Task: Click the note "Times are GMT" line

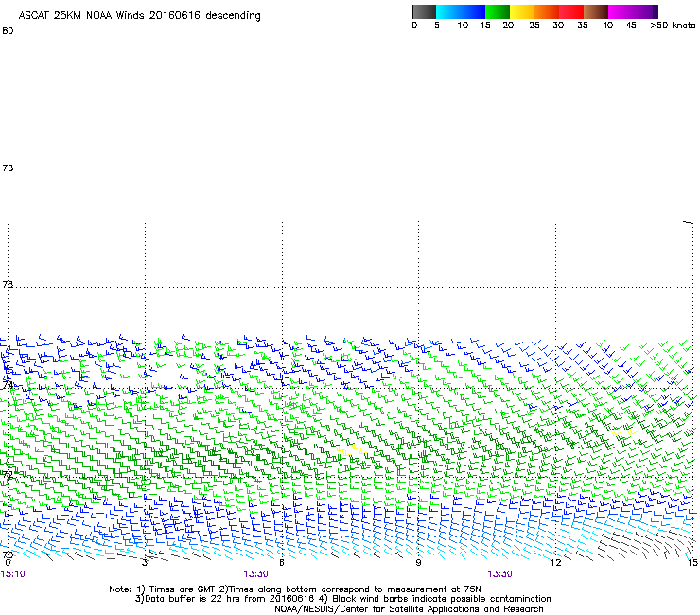Action: point(295,589)
